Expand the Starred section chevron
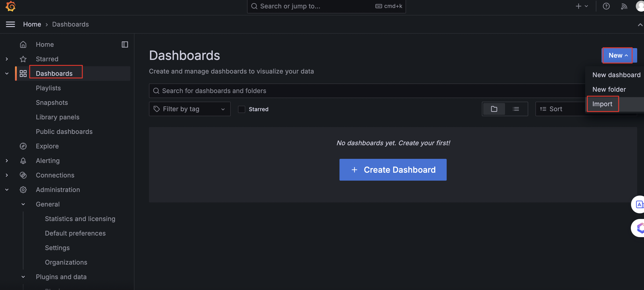 [x=7, y=59]
